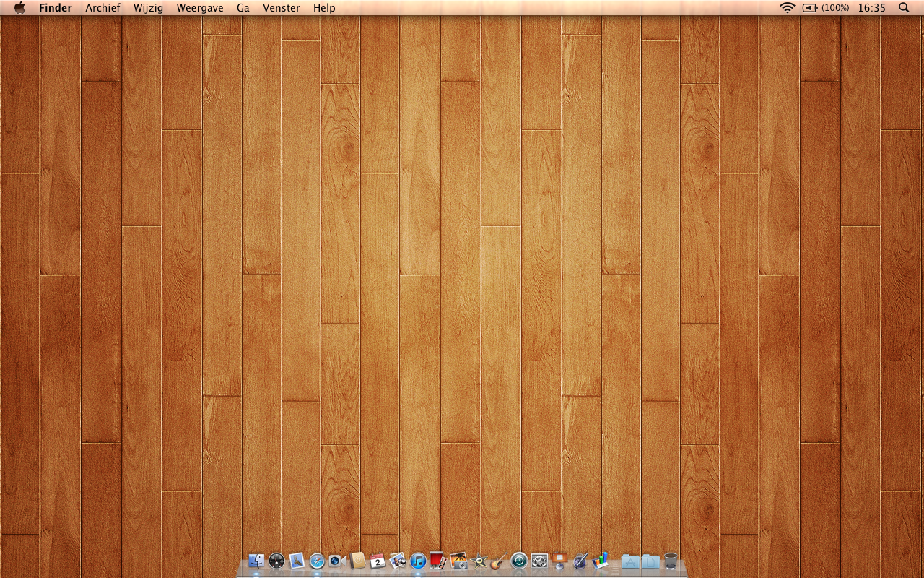Launch Safari compass icon in Dock
Image resolution: width=924 pixels, height=578 pixels.
(317, 561)
